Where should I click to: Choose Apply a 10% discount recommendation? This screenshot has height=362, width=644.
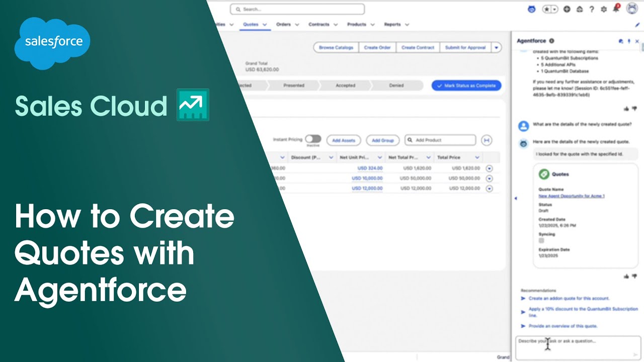click(583, 312)
